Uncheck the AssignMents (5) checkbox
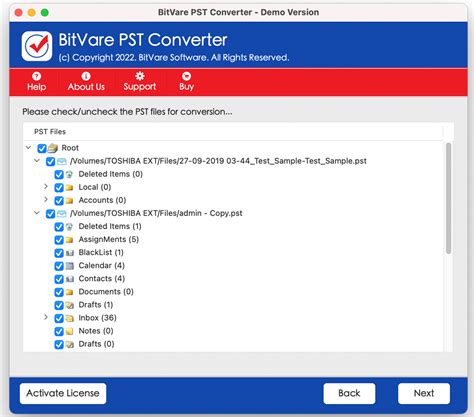Viewport: 474px width, 417px height. [x=59, y=240]
